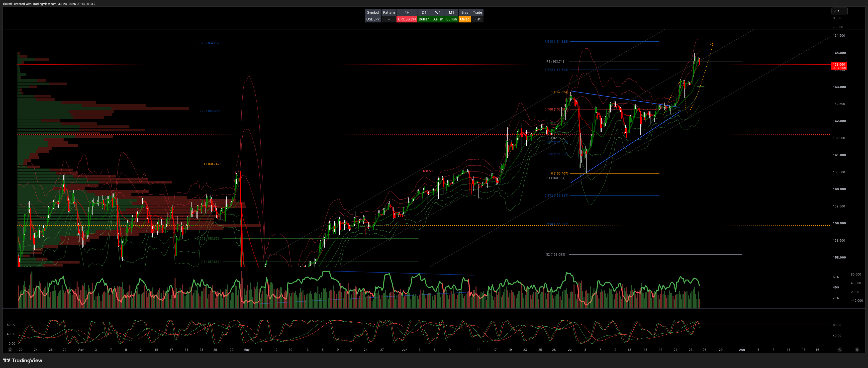Click the May label on time axis
Viewport: 868px width, 368px height.
pos(246,350)
